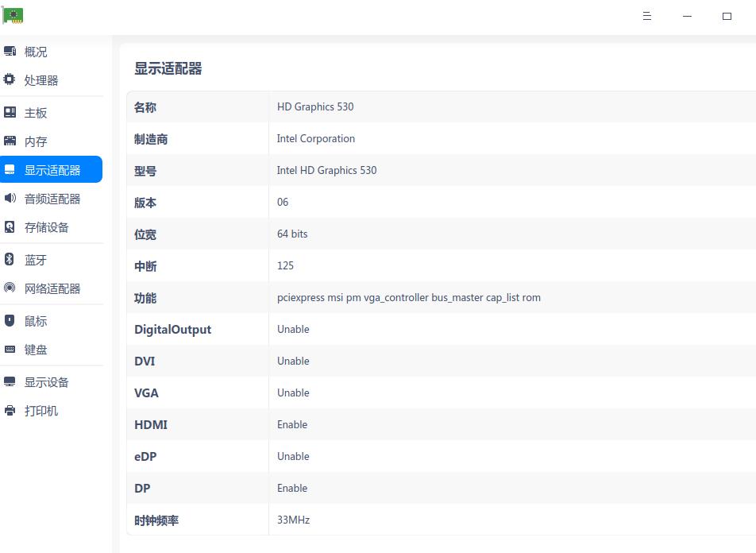Select the HDMI Enable row
The height and width of the screenshot is (553, 756).
(x=292, y=424)
